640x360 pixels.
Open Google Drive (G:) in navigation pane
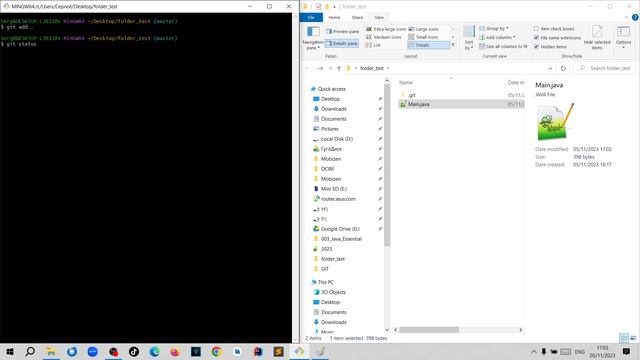click(340, 229)
